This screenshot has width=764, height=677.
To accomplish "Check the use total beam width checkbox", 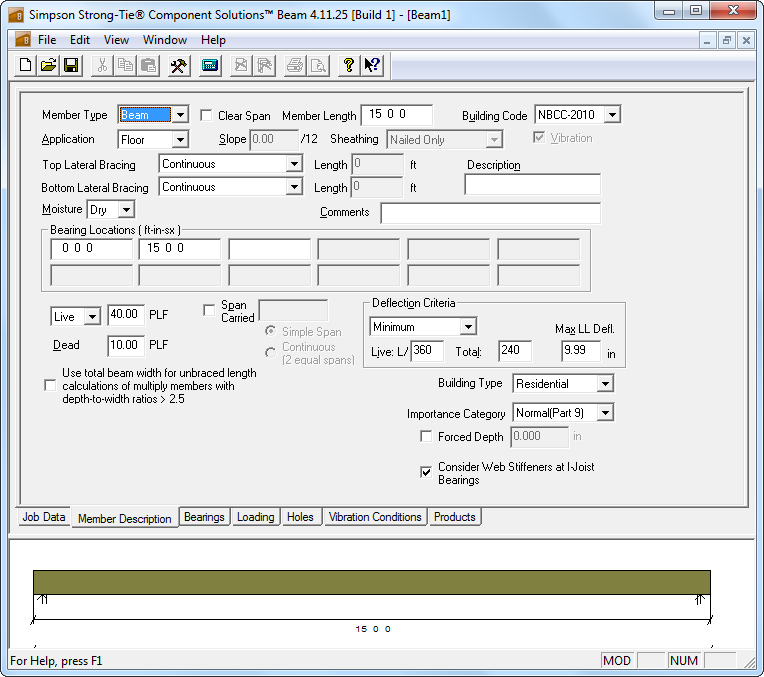I will point(50,386).
